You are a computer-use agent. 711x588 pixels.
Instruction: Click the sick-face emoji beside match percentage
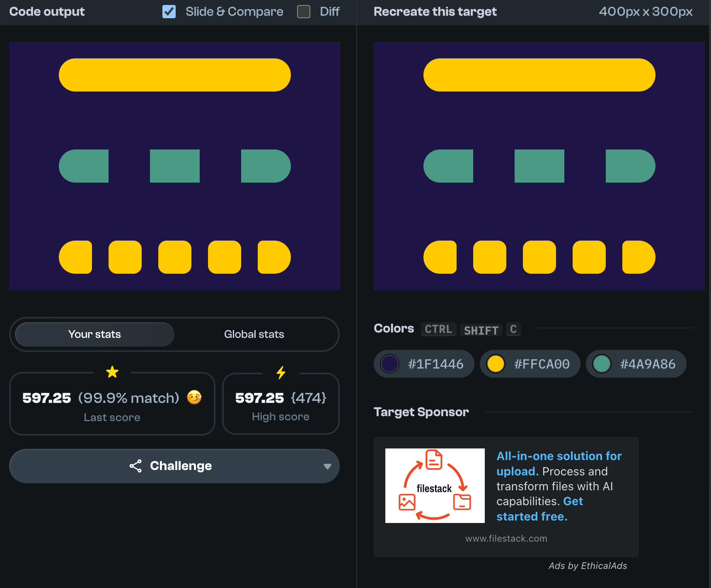click(x=194, y=398)
